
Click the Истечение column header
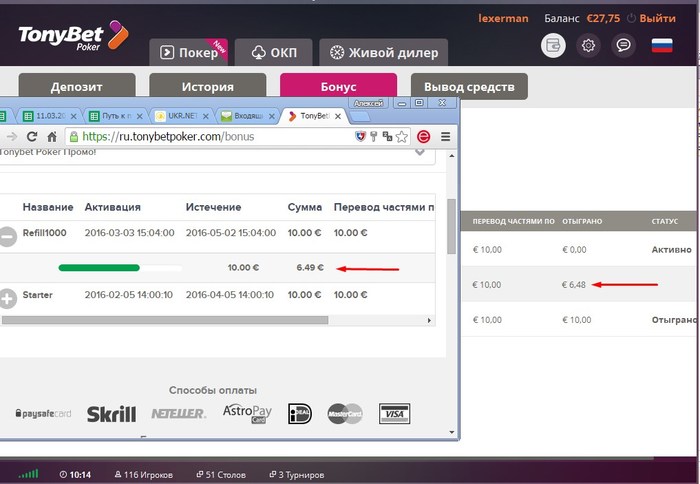(x=213, y=207)
